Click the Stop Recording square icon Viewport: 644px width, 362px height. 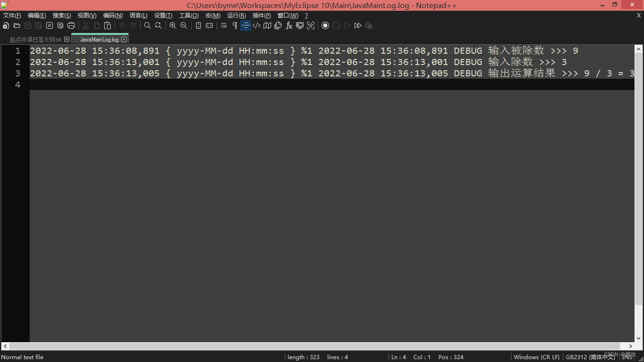pyautogui.click(x=336, y=25)
